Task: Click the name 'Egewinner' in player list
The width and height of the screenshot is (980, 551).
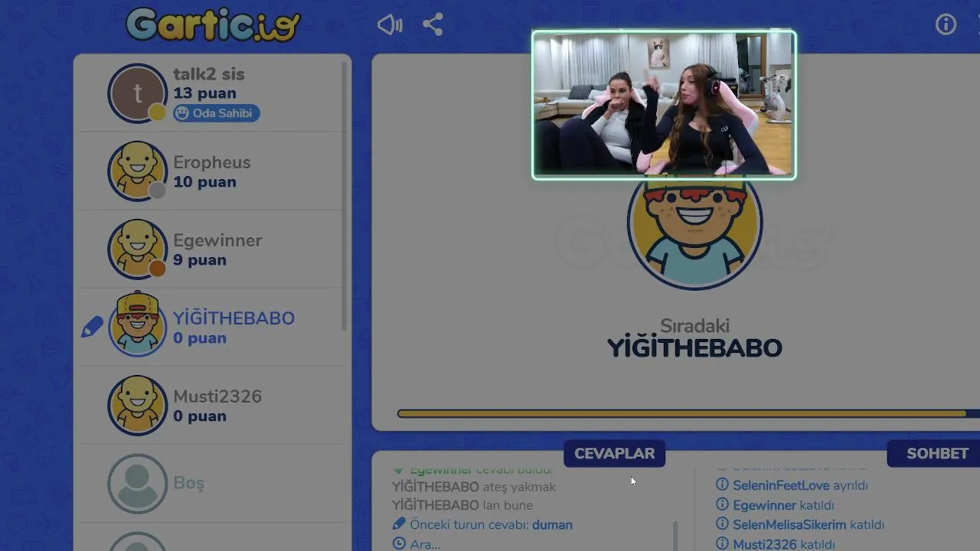Action: [x=217, y=240]
